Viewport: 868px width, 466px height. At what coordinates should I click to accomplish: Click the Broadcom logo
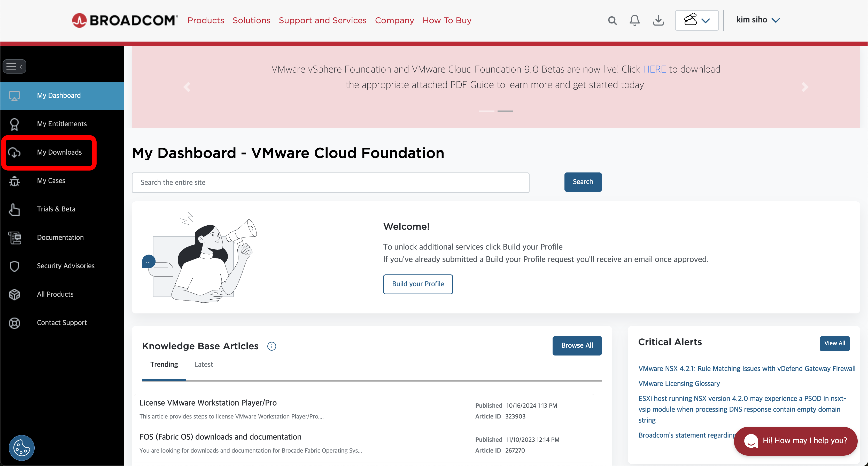tap(125, 20)
